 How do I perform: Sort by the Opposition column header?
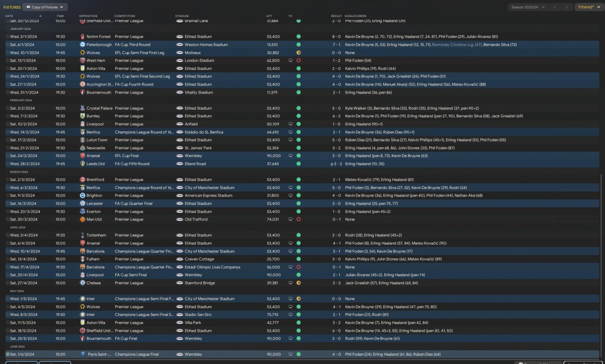88,16
